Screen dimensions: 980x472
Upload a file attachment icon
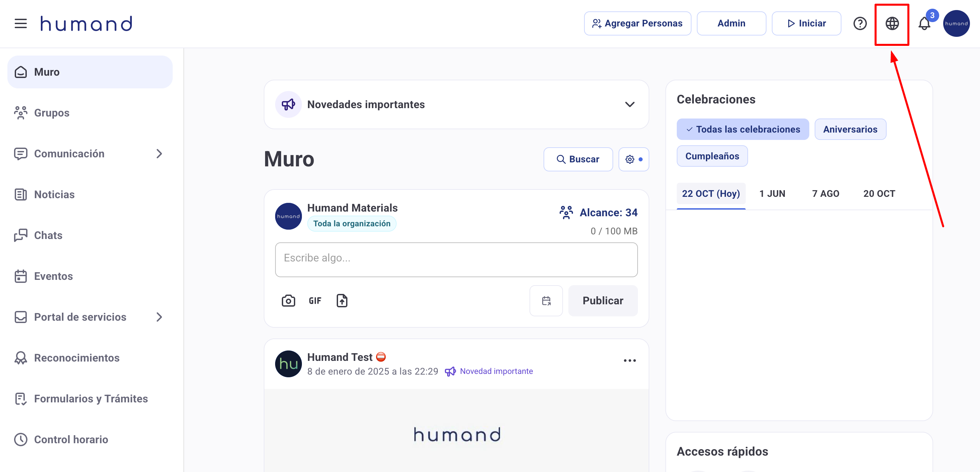[x=342, y=301]
